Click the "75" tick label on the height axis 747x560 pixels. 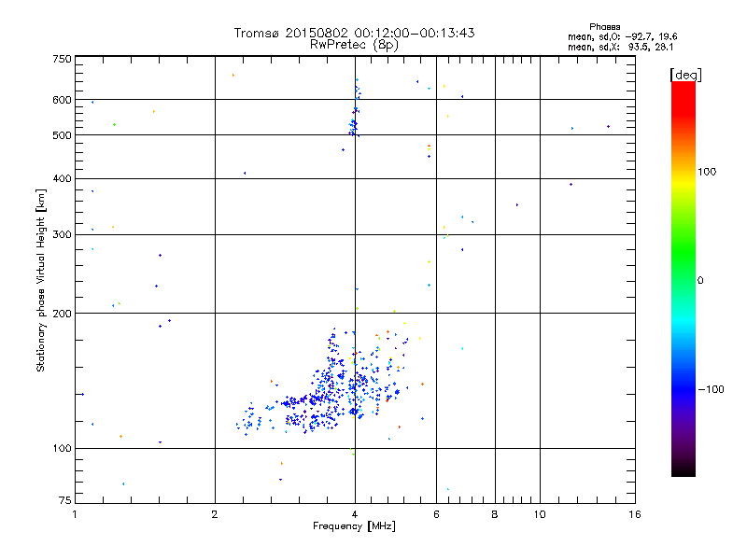65,500
